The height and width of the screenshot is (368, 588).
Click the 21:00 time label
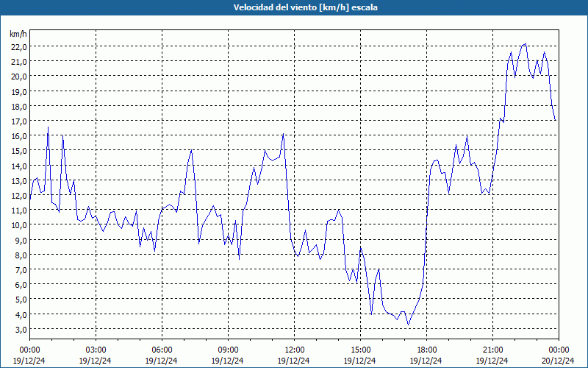[x=492, y=350]
